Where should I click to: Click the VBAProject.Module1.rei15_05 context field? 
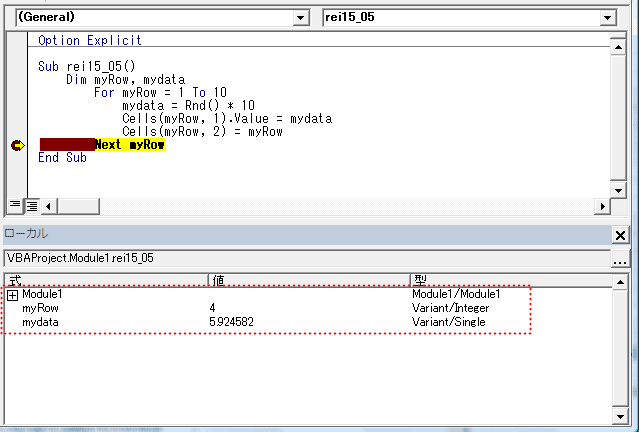pos(308,258)
